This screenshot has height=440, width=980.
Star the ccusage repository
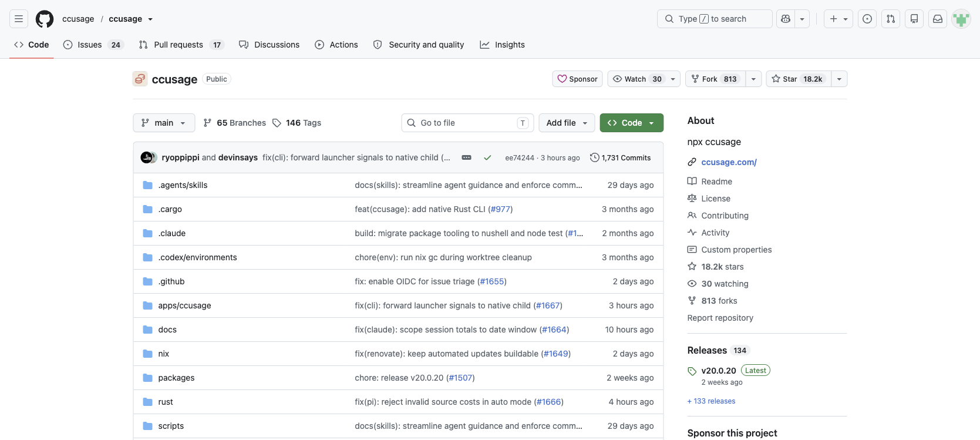point(799,79)
